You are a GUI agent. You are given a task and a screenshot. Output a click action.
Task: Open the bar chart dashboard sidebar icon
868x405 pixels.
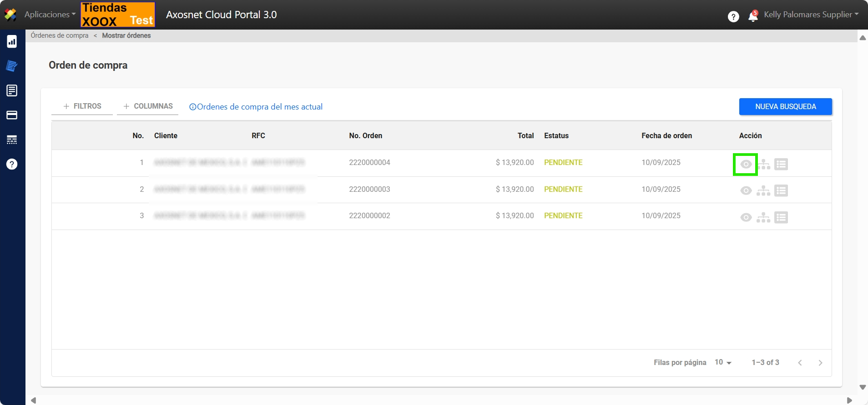(12, 42)
